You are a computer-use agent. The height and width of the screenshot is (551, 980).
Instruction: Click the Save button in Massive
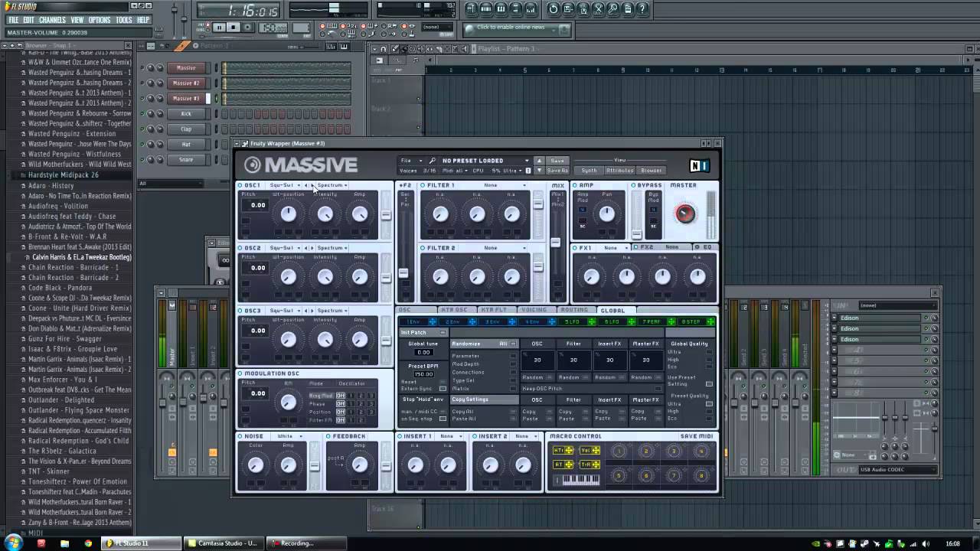point(557,161)
